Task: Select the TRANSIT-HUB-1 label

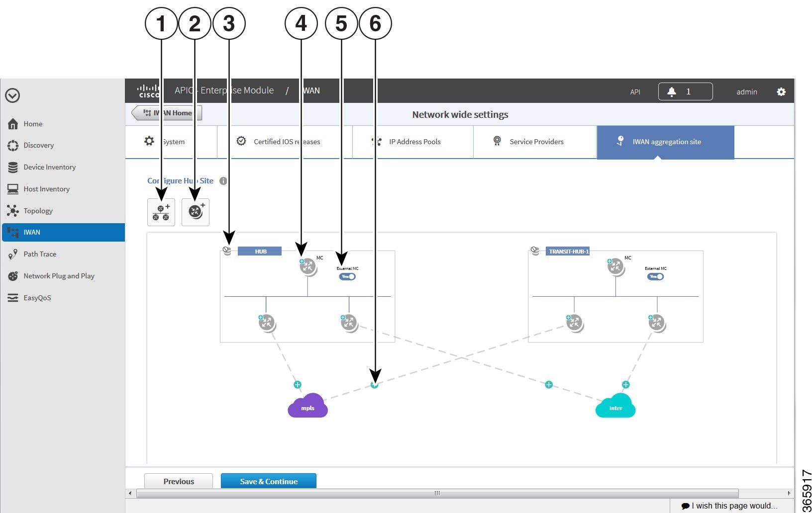Action: (568, 252)
